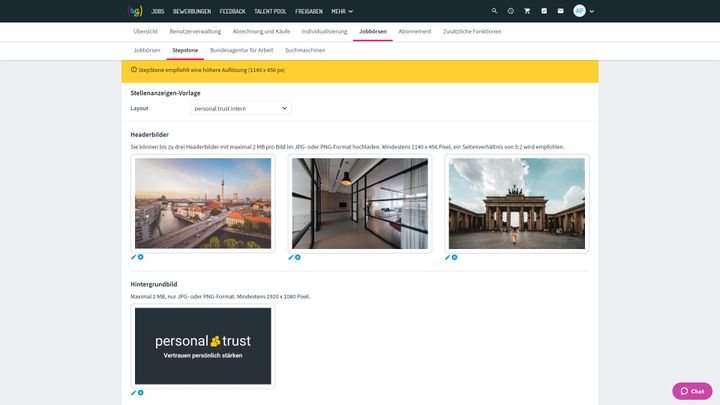The image size is (720, 405).
Task: Edit the Brandenburg Gate header image pencil
Action: pos(448,258)
